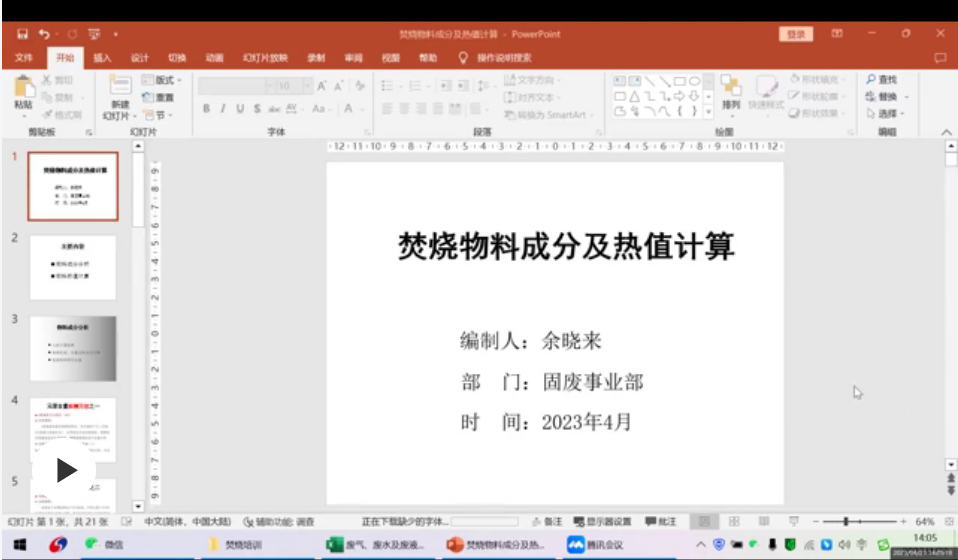Toggle Italic formatting
This screenshot has width=958, height=560.
pos(223,109)
